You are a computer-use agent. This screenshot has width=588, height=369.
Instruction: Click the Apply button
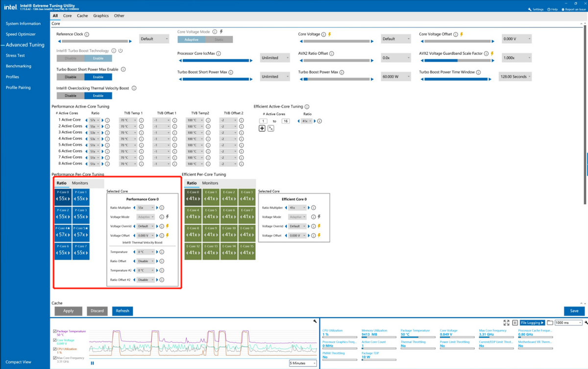point(69,311)
